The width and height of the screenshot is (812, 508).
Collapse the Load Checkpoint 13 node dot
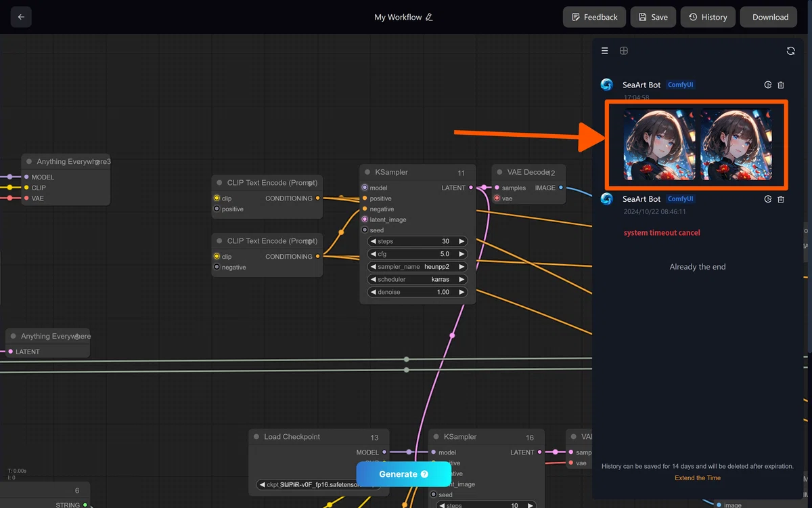(256, 437)
